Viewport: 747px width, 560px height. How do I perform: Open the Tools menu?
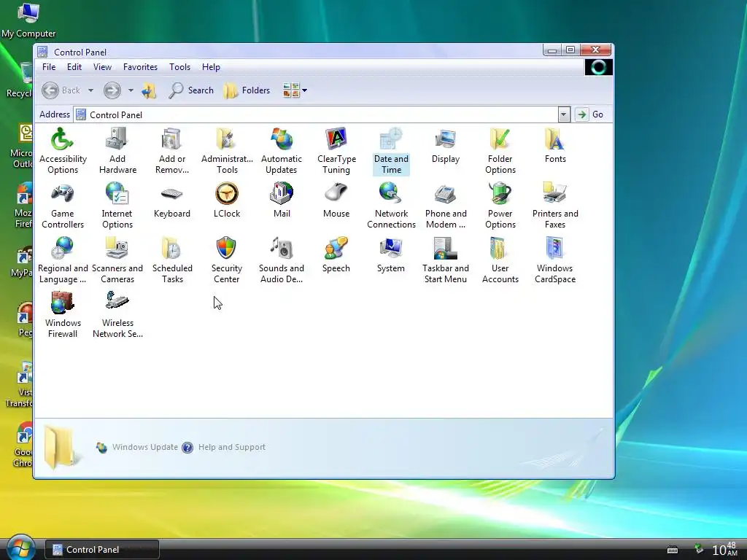pyautogui.click(x=179, y=67)
